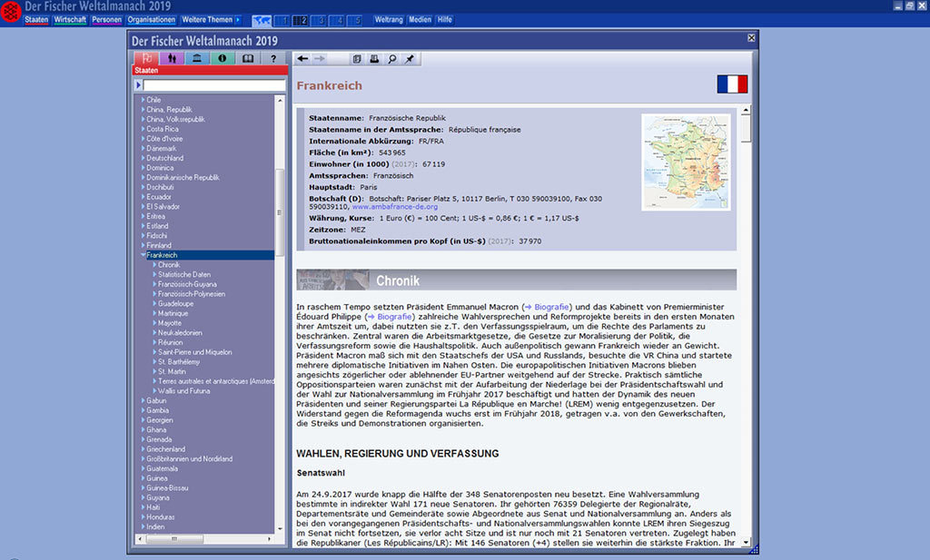The height and width of the screenshot is (560, 930).
Task: Open the green info tab icon
Action: pyautogui.click(x=223, y=58)
